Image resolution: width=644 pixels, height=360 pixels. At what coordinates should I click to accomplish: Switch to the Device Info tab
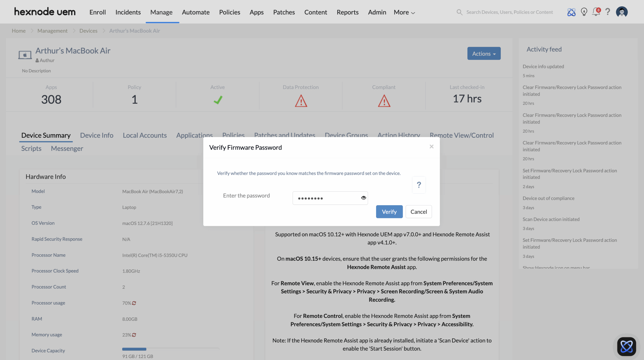[x=97, y=135]
